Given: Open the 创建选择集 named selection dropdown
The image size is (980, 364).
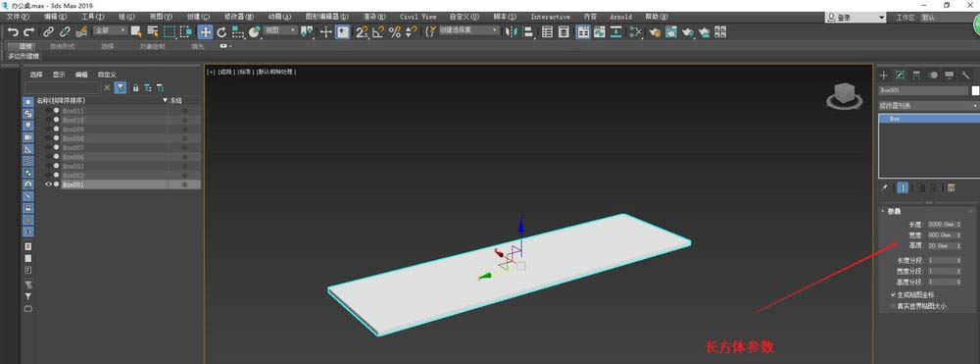Looking at the screenshot, I should [468, 30].
